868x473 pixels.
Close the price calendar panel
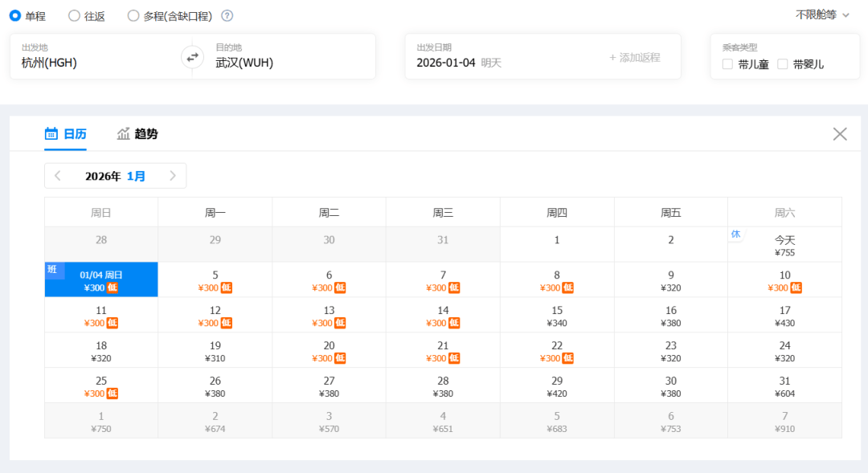[840, 134]
